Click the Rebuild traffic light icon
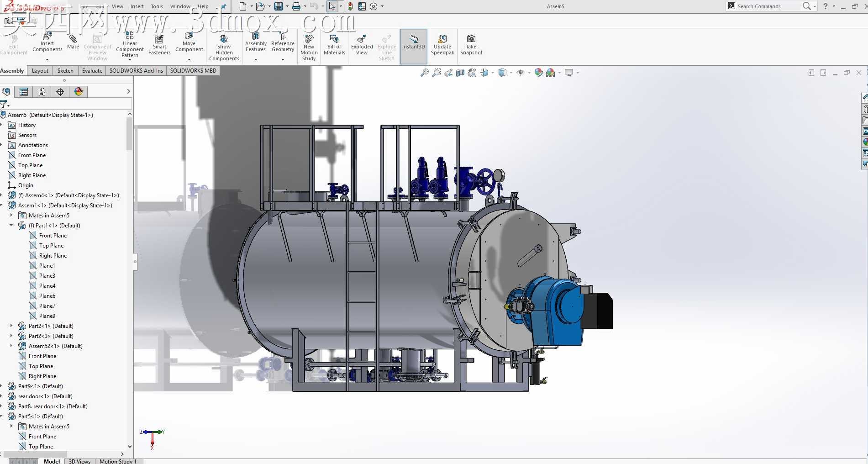This screenshot has height=464, width=868. point(350,6)
